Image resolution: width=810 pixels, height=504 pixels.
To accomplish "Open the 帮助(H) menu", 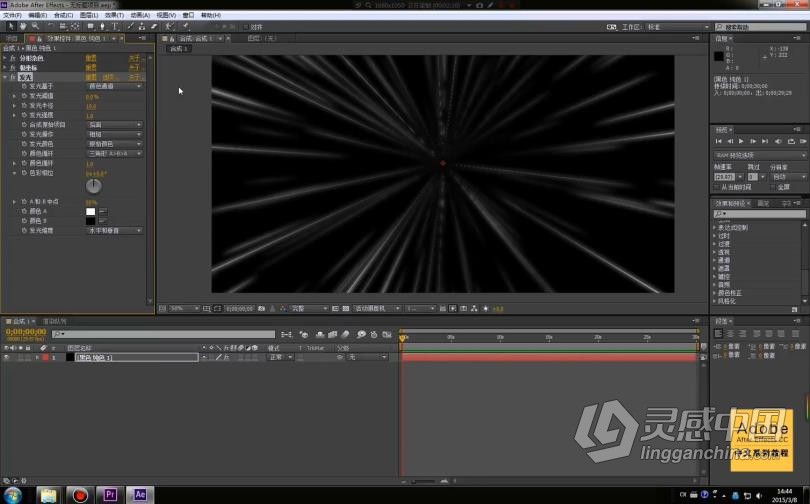I will 210,15.
